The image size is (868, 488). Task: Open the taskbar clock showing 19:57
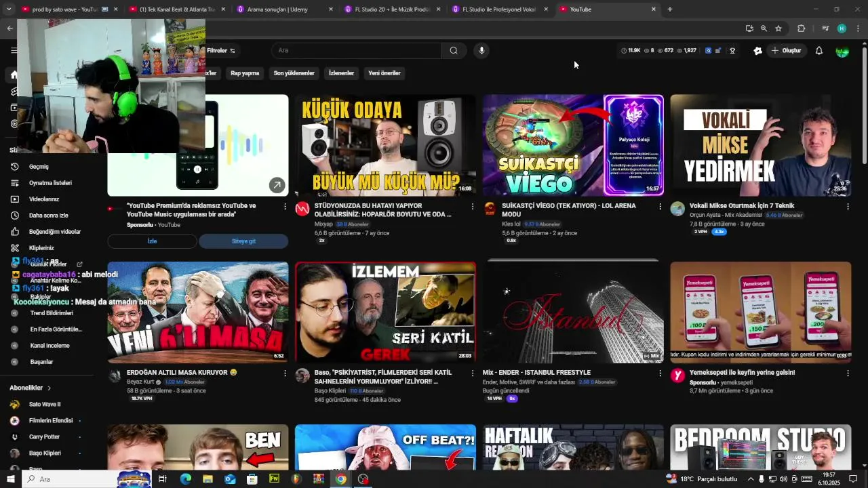[829, 479]
